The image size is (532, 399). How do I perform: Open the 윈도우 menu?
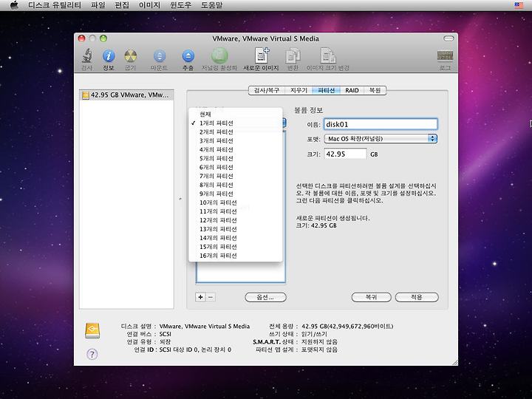[180, 5]
